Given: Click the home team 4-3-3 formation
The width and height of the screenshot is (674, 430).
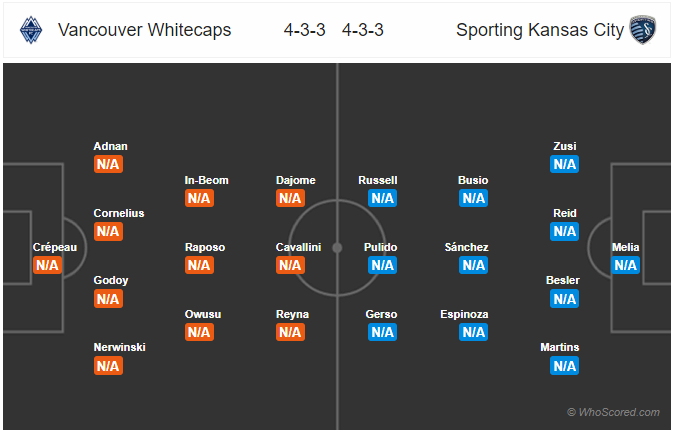Looking at the screenshot, I should pos(304,30).
